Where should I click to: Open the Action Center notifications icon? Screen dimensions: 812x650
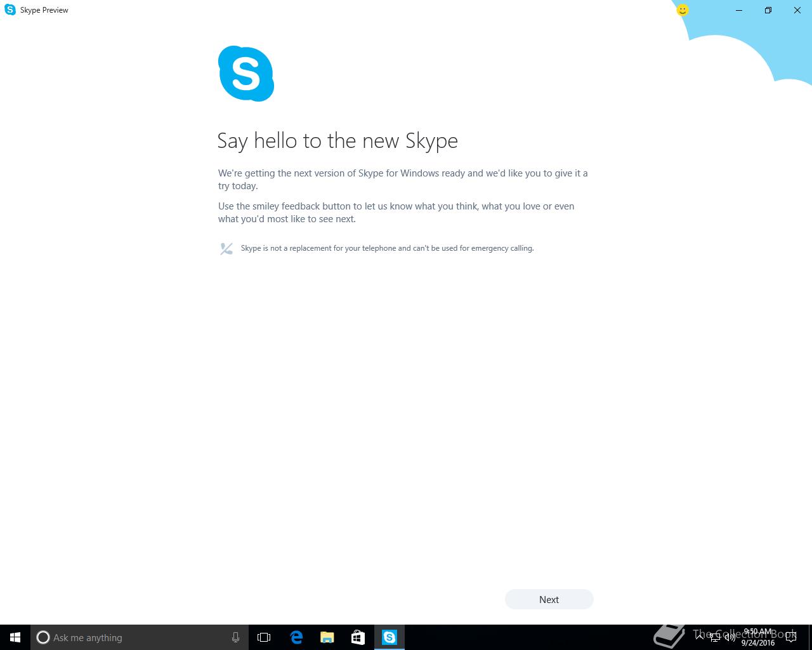tap(790, 637)
